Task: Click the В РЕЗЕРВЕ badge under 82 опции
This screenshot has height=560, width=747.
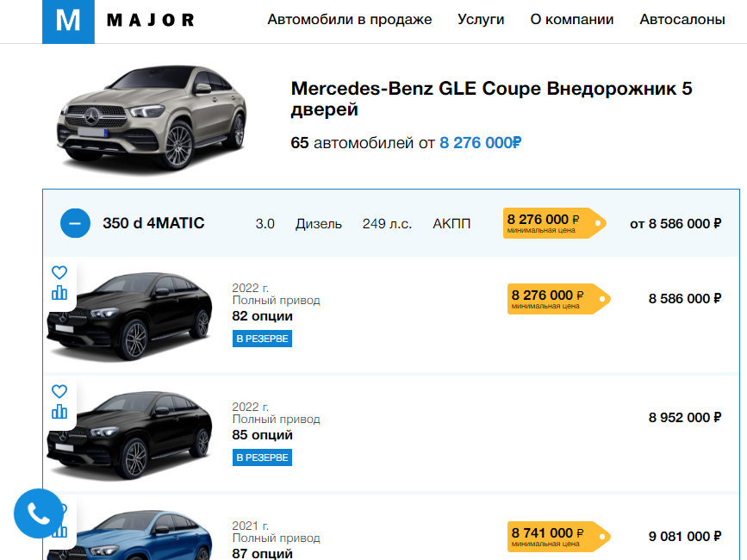Action: coord(262,339)
